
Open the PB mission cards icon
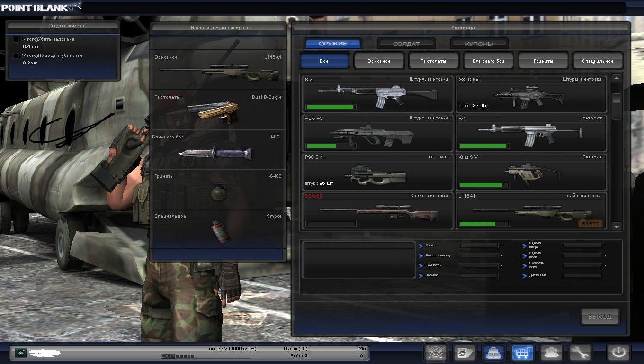click(x=465, y=353)
